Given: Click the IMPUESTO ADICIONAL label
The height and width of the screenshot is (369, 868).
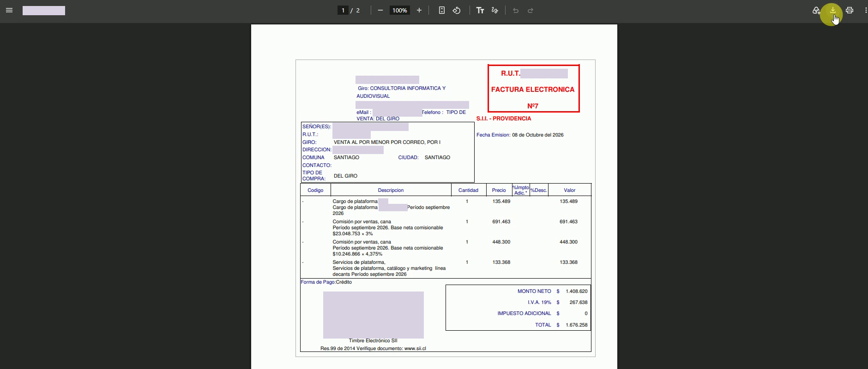Looking at the screenshot, I should (524, 314).
